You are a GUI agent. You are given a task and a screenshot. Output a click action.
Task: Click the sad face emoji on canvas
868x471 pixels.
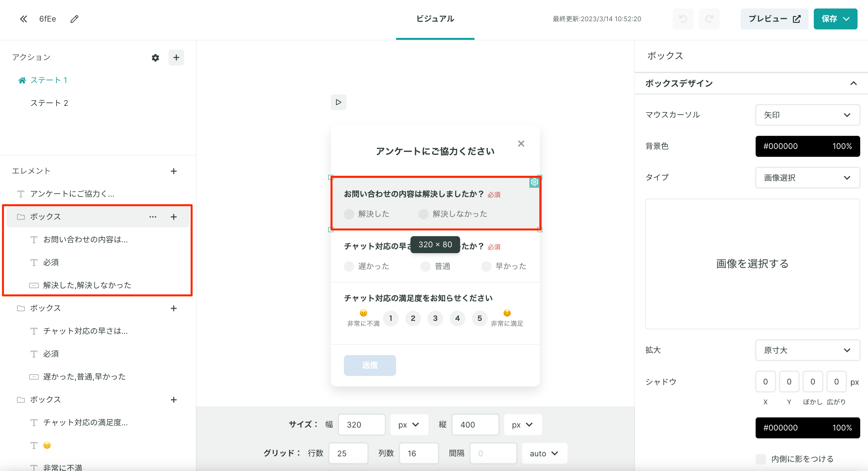(363, 313)
